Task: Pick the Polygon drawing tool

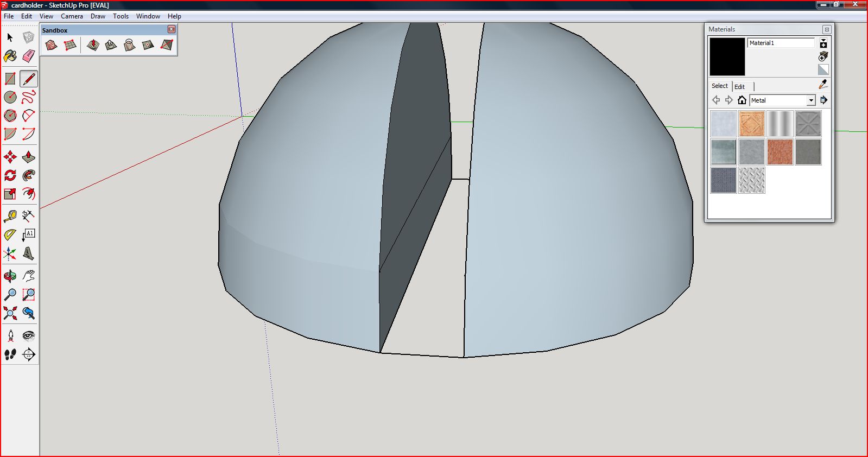Action: 10,116
